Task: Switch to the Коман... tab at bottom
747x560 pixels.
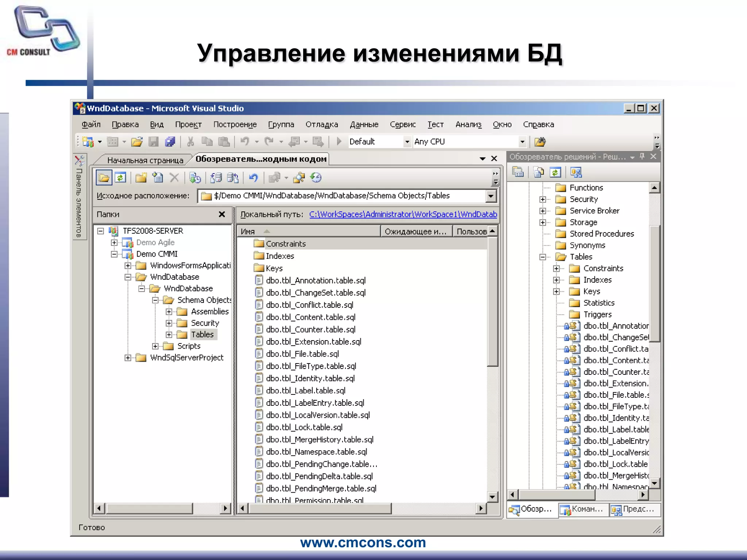Action: pyautogui.click(x=584, y=509)
